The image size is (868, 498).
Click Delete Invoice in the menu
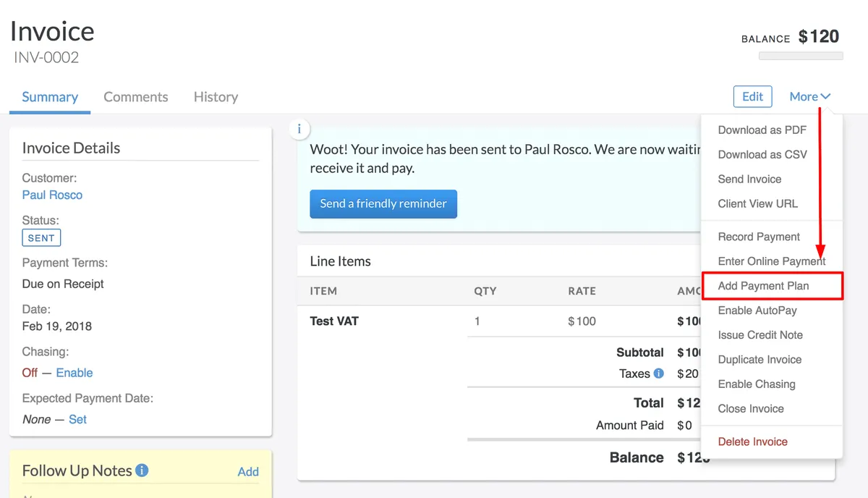click(x=752, y=442)
